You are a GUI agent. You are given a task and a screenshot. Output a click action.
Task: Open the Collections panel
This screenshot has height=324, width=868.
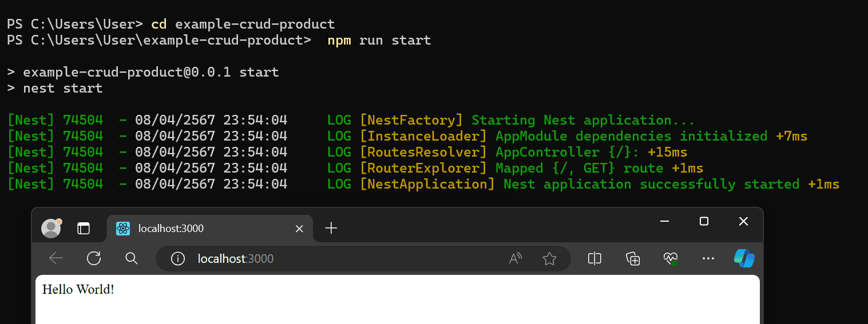pyautogui.click(x=633, y=259)
